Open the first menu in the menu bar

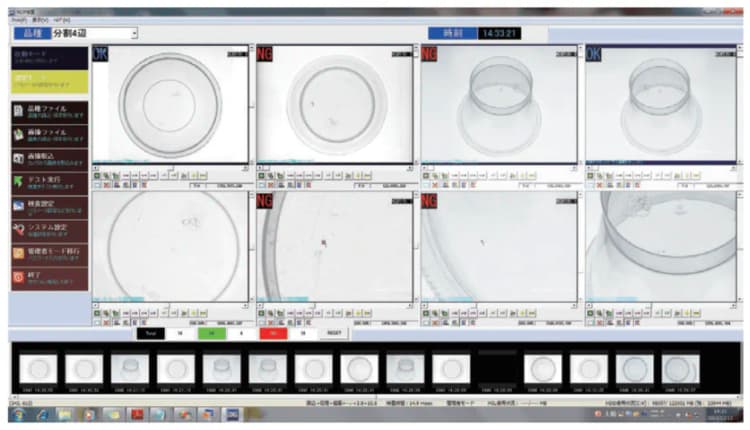(x=18, y=19)
